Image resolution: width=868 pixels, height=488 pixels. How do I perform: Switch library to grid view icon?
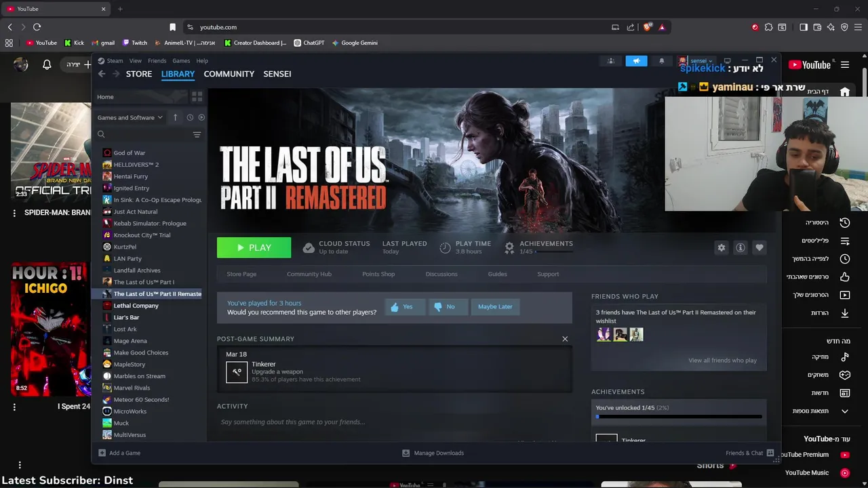point(197,97)
